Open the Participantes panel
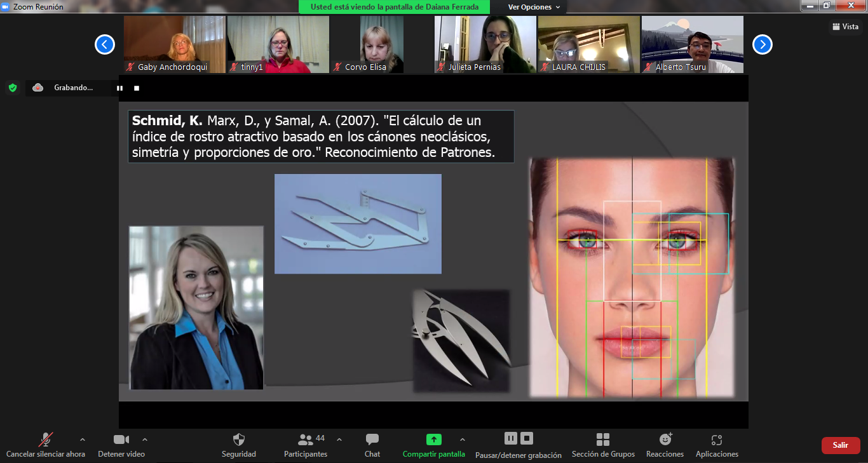 point(306,440)
